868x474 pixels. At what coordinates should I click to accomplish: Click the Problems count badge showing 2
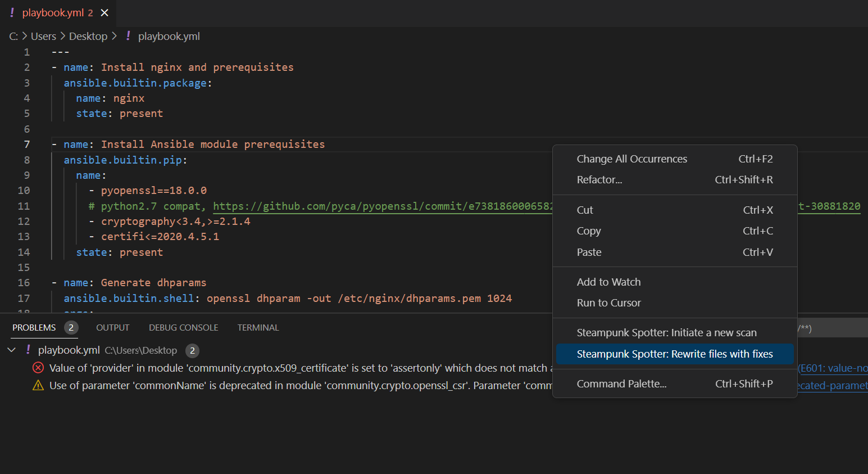pyautogui.click(x=71, y=327)
